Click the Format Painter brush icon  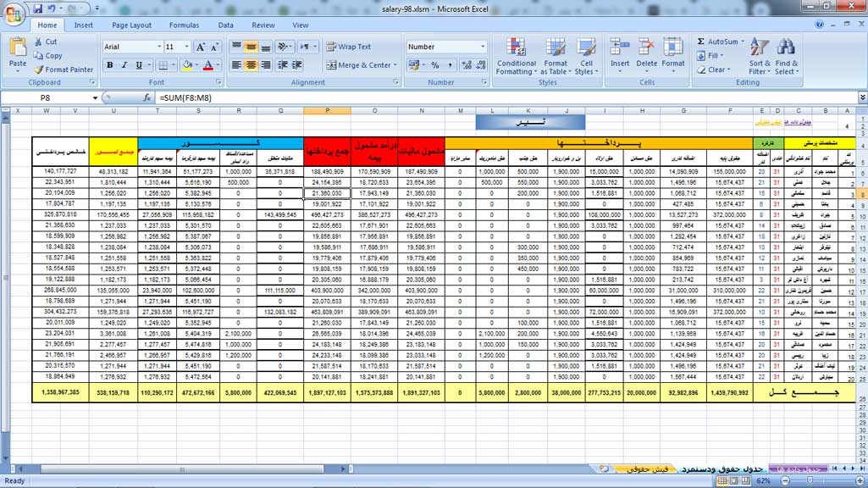tap(39, 69)
